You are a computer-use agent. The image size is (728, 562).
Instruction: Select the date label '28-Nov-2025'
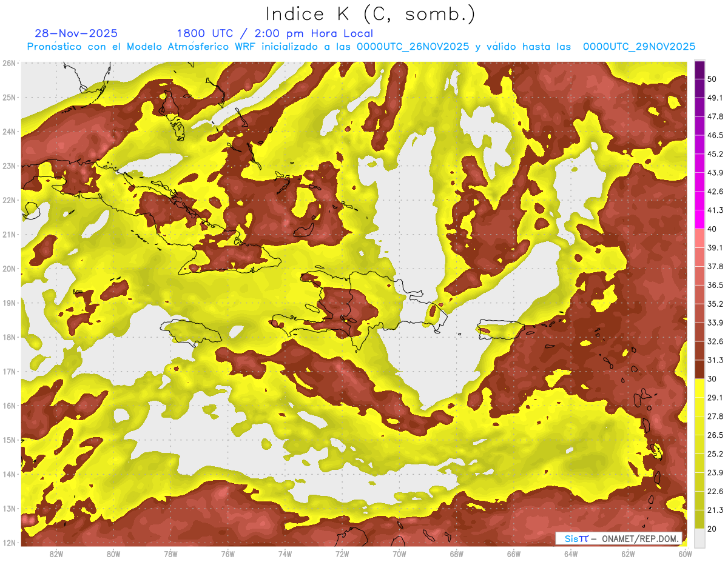point(76,33)
